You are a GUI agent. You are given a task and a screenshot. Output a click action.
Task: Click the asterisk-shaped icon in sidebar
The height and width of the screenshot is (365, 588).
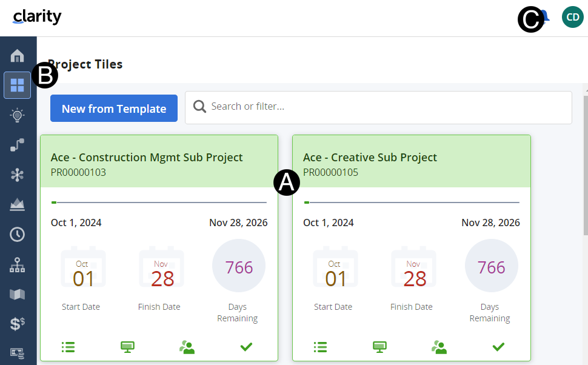click(x=18, y=175)
